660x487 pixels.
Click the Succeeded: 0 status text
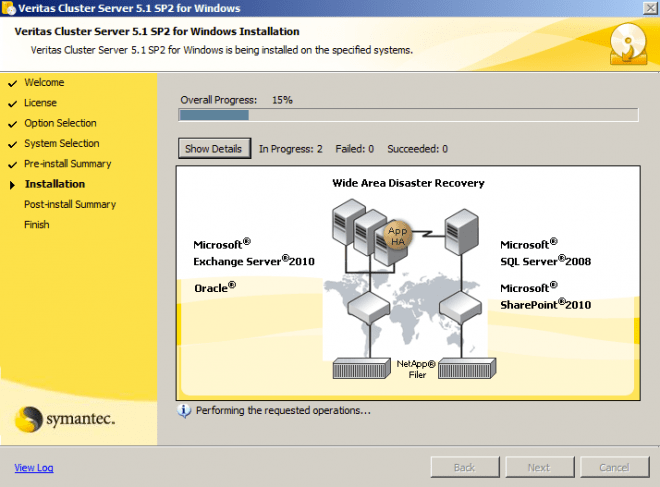click(x=418, y=149)
